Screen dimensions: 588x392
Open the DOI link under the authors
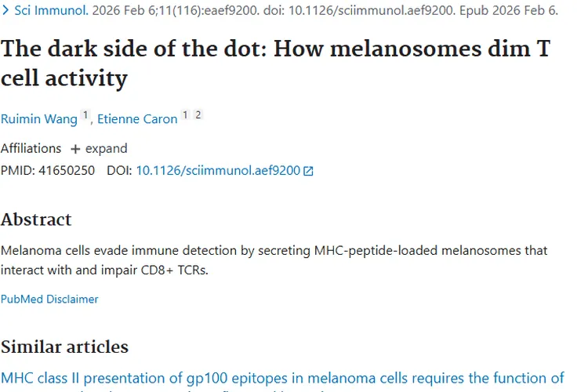click(x=218, y=170)
